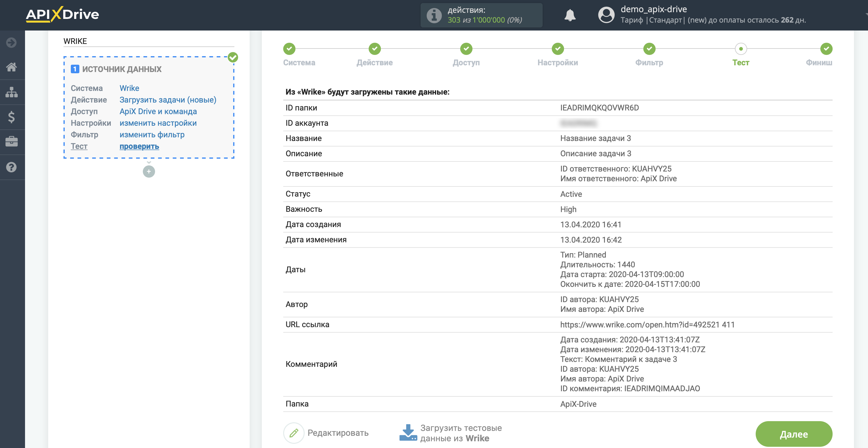Open Загрузить задачи (новые) action link
Screen dimensions: 868x448
tap(168, 100)
